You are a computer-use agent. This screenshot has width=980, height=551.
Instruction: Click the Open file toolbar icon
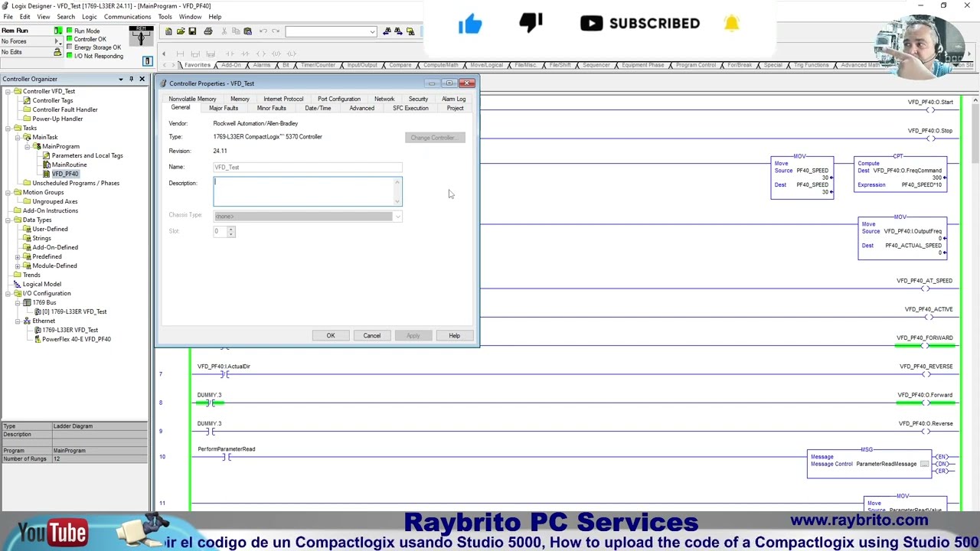[x=180, y=31]
